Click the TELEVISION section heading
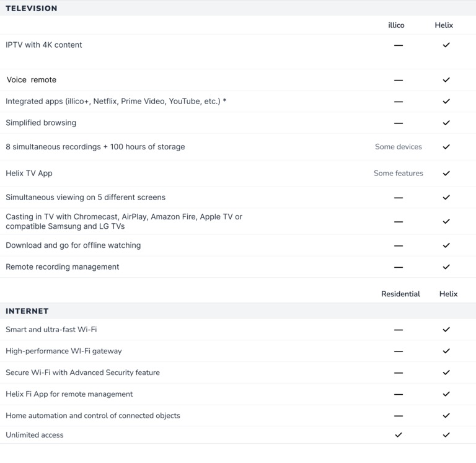476x463 pixels. 31,8
